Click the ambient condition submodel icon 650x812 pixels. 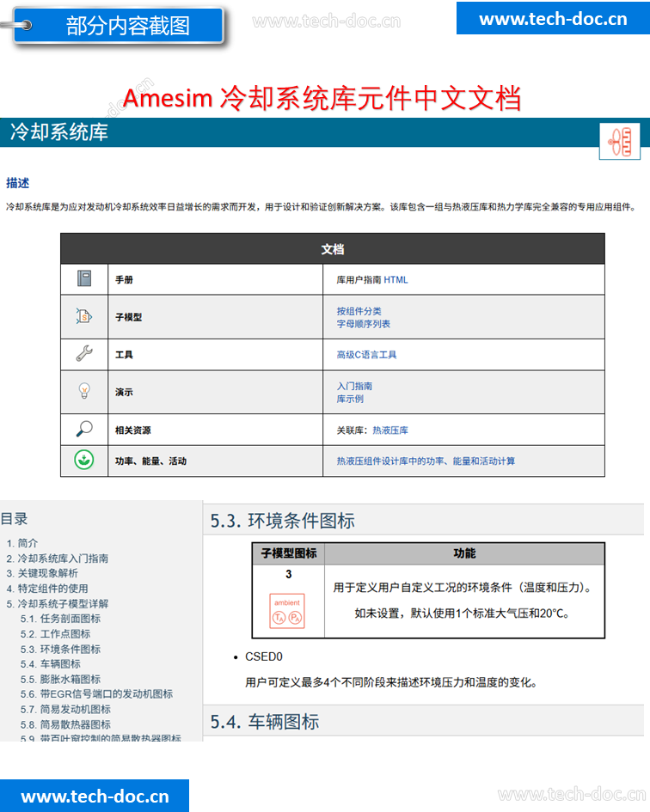tap(287, 611)
